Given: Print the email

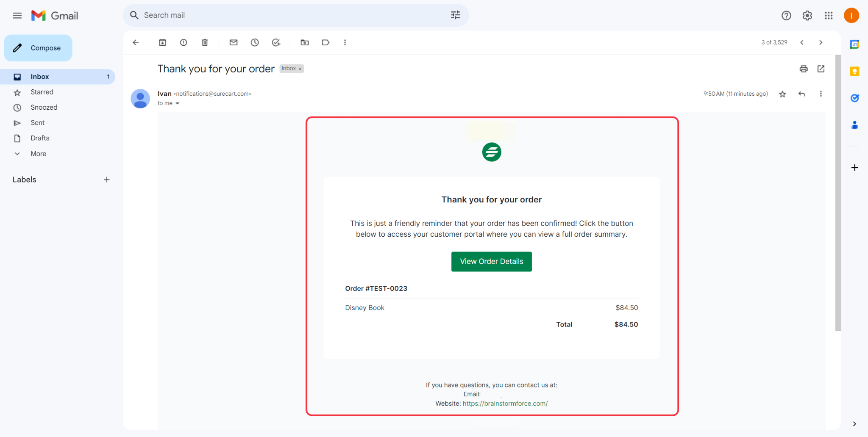Looking at the screenshot, I should click(803, 69).
